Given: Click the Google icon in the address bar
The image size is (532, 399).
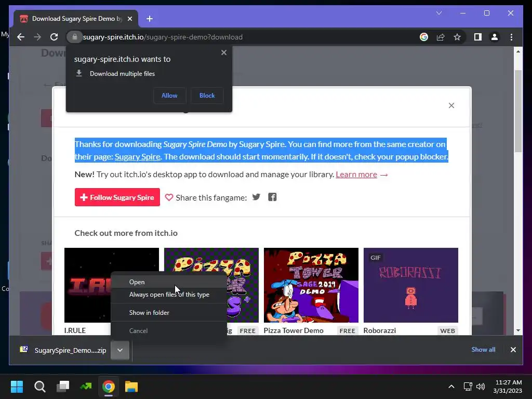Looking at the screenshot, I should click(424, 37).
